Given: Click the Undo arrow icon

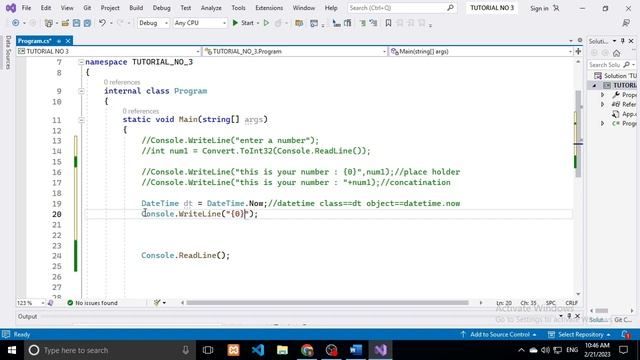Looking at the screenshot, I should click(x=102, y=23).
